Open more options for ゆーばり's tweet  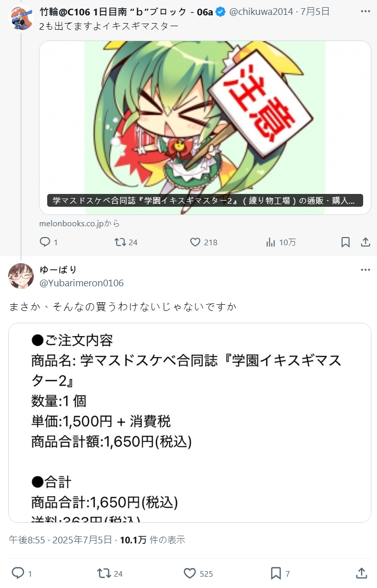point(365,269)
